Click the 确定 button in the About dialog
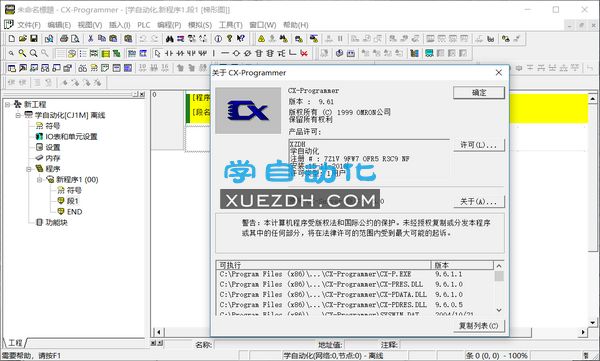The height and width of the screenshot is (361, 600). click(x=479, y=93)
